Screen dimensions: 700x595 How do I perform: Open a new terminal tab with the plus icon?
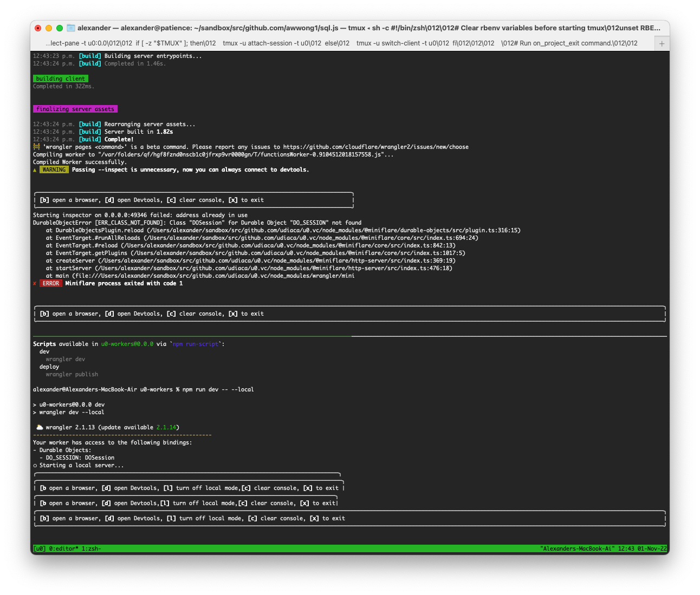tap(662, 43)
